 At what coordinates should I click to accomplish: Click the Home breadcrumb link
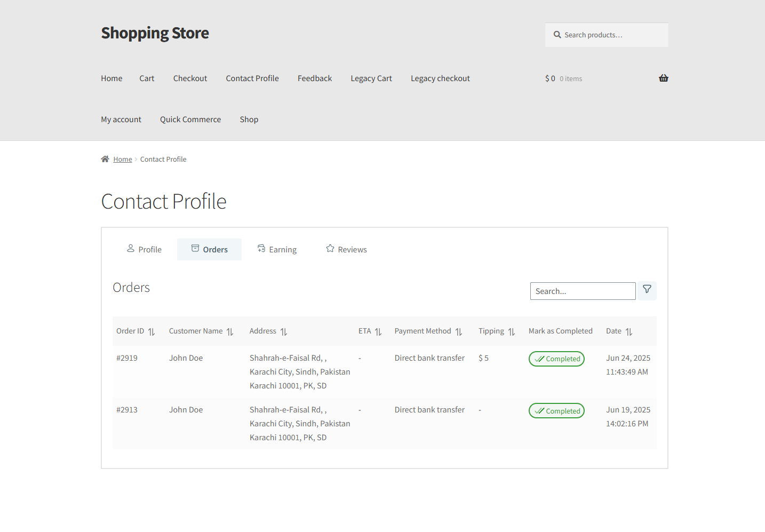tap(123, 160)
